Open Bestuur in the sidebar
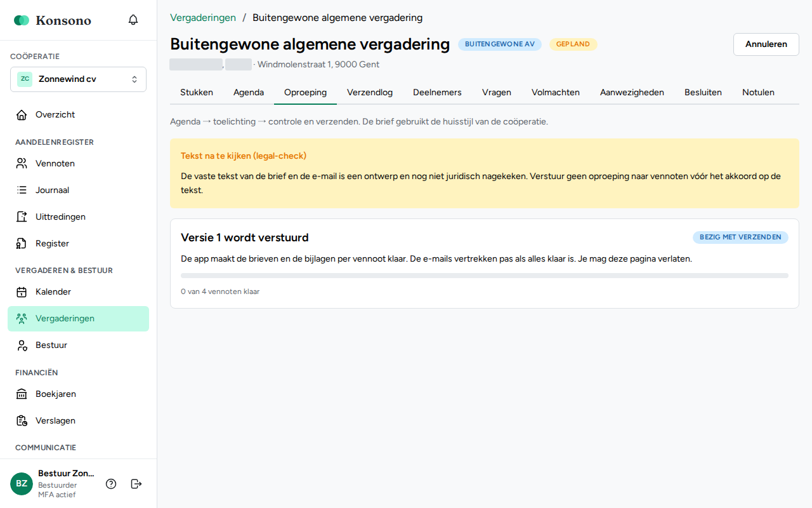The height and width of the screenshot is (508, 812). point(78,345)
